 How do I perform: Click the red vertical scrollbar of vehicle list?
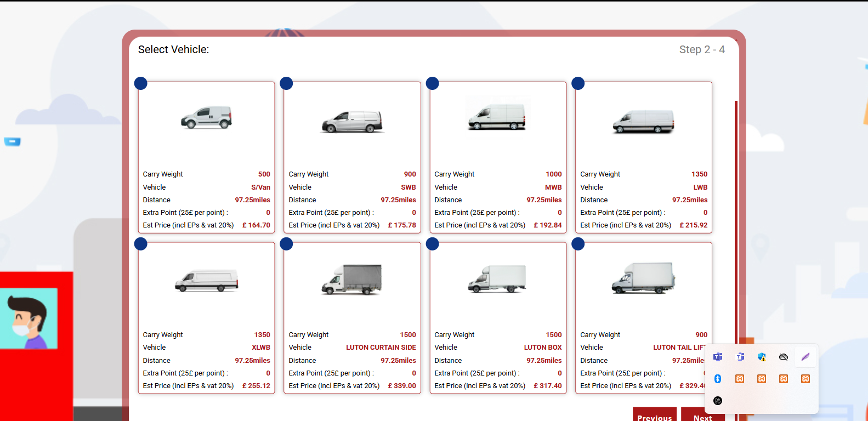[x=736, y=219]
